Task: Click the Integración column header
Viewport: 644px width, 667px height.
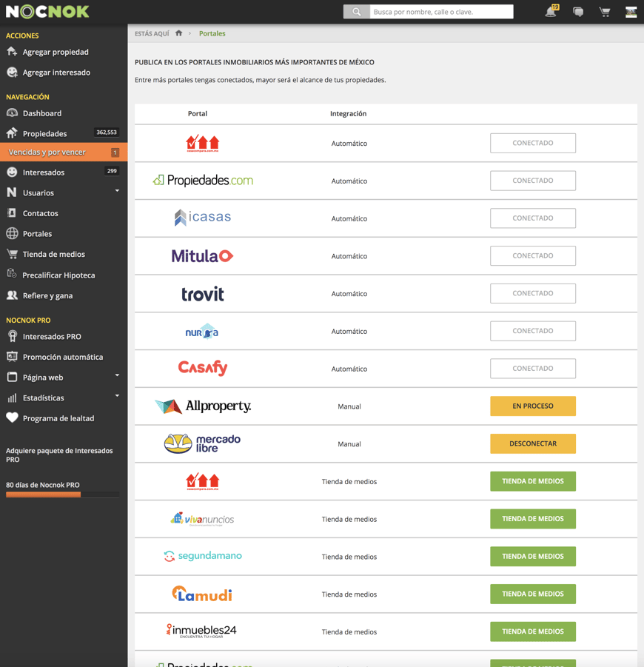Action: pyautogui.click(x=349, y=113)
